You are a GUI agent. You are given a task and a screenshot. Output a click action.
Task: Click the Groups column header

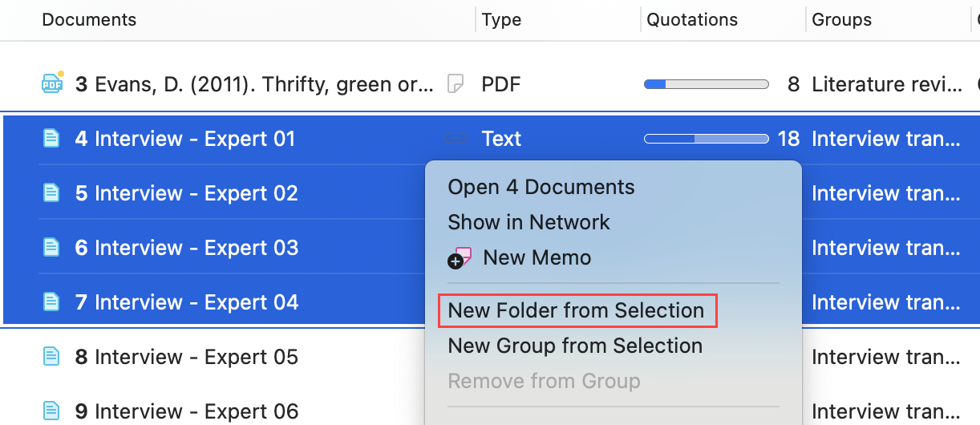coord(841,19)
